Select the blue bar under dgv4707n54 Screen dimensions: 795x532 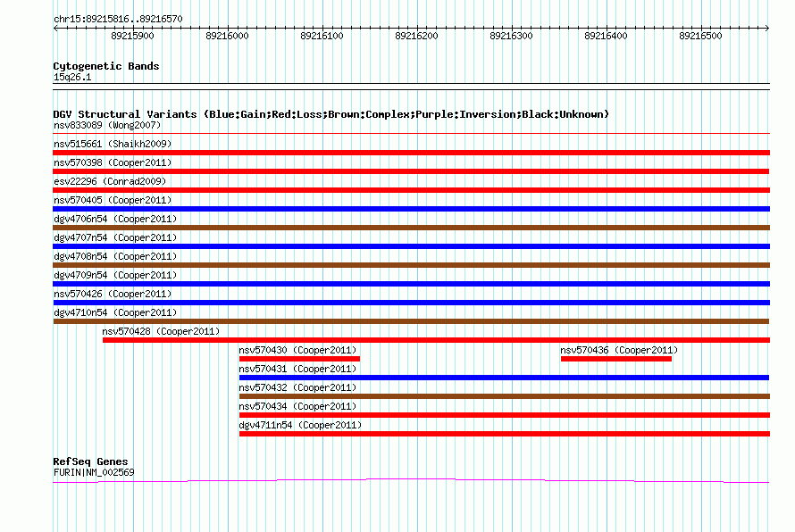tap(411, 246)
